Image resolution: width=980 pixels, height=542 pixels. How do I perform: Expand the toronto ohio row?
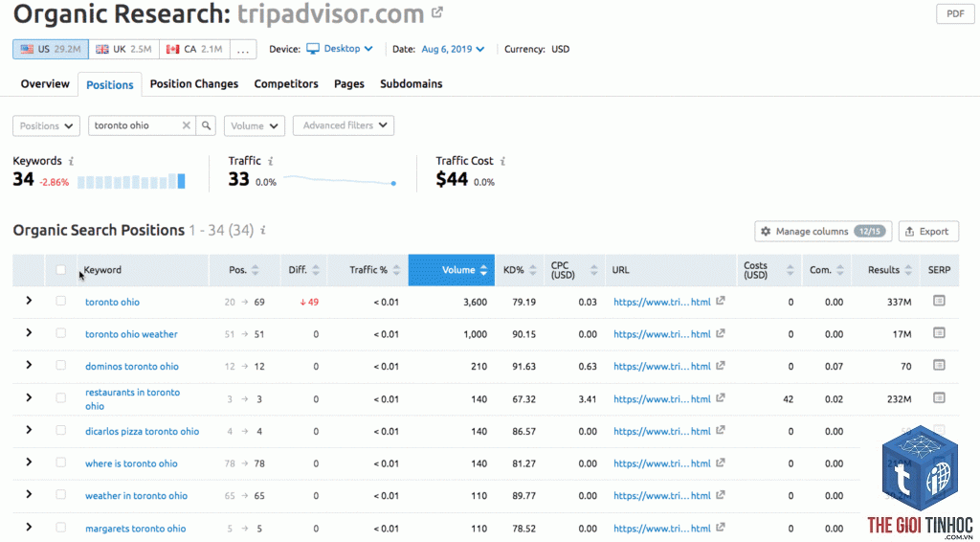(x=29, y=301)
